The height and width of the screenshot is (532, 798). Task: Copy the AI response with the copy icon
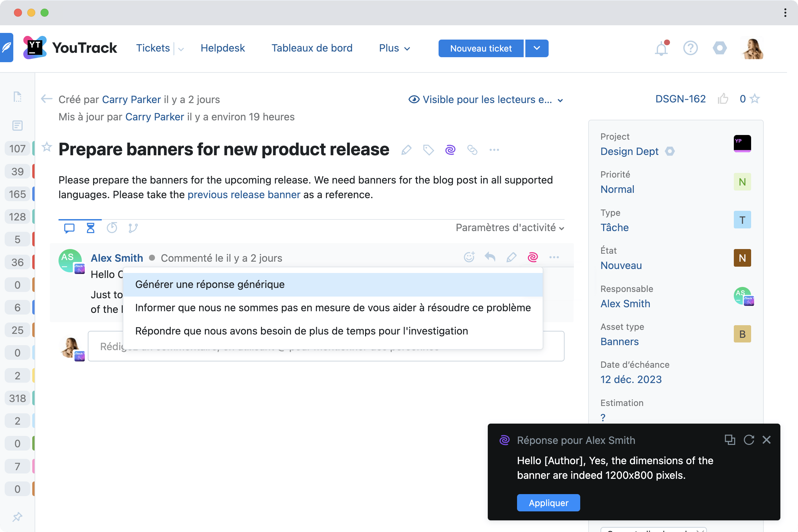point(730,440)
